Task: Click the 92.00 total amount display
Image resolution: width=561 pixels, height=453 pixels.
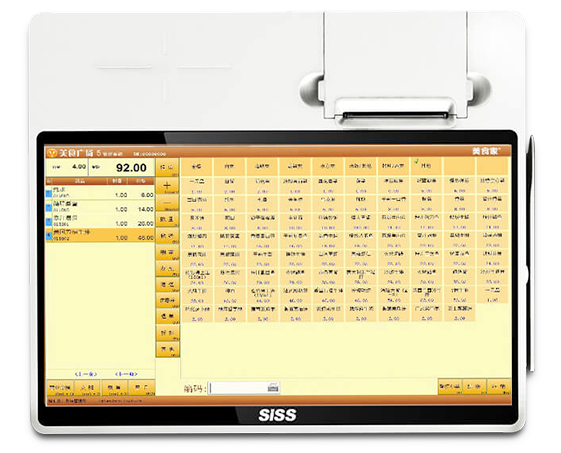Action: coord(122,167)
